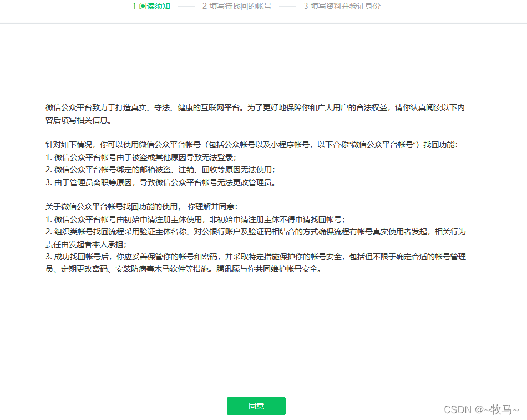Click the line 关于微信公众平台帐号找回功能的使用

pos(141,207)
